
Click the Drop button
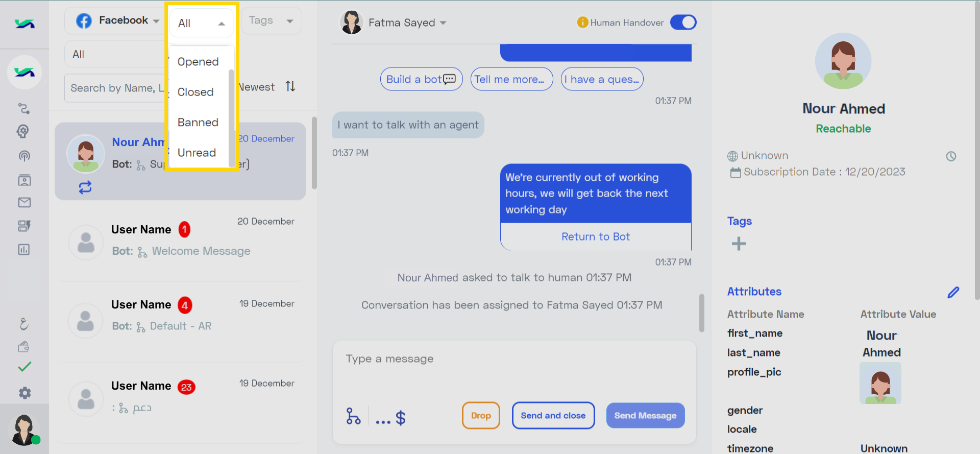(x=481, y=416)
